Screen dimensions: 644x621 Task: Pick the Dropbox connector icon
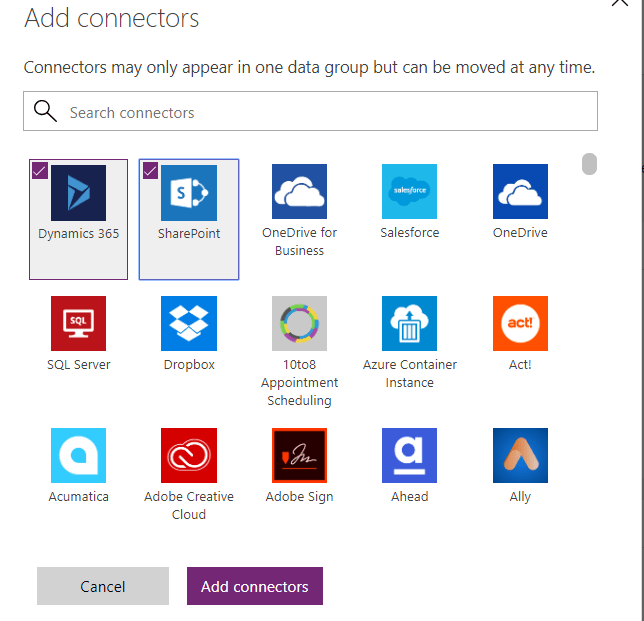pos(189,323)
